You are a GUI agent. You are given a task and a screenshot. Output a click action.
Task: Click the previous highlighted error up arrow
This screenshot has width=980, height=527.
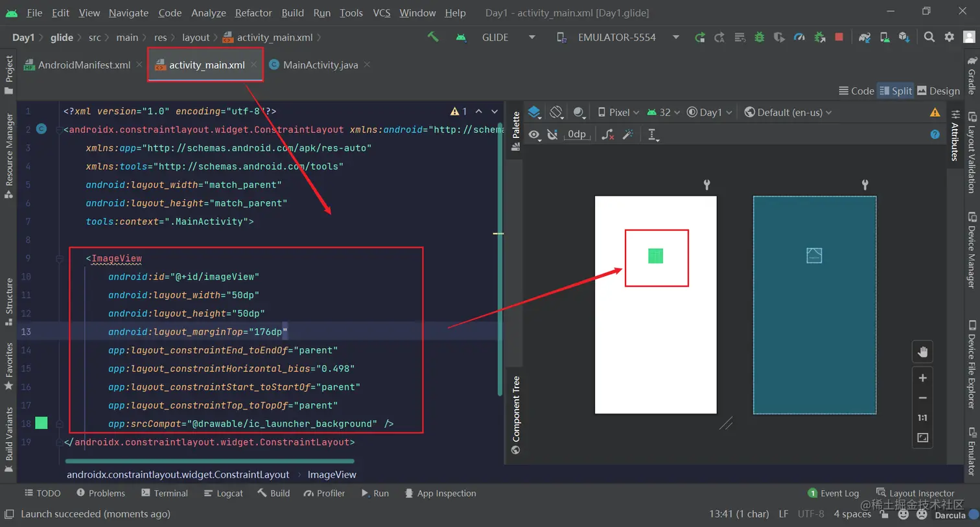coord(479,111)
